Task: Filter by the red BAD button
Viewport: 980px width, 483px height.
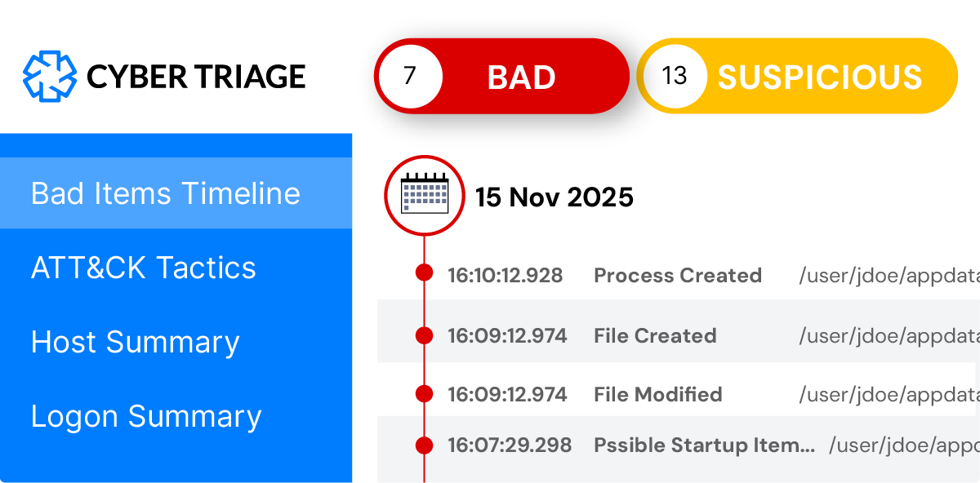Action: point(523,77)
